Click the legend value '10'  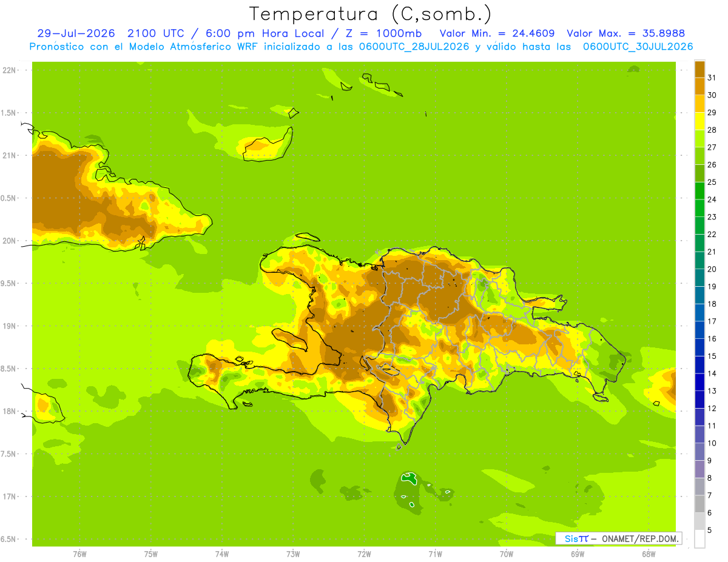coord(712,443)
